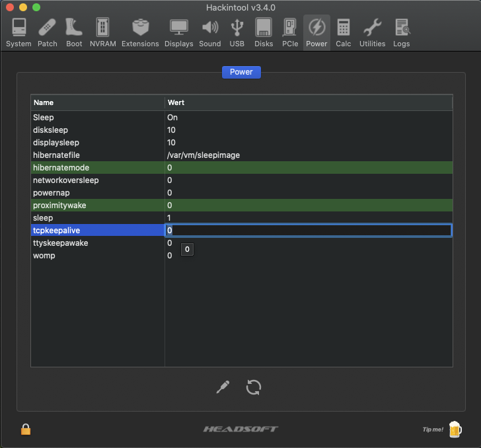Viewport: 481px width, 448px height.
Task: Open the Patch toolbar section
Action: tap(48, 33)
